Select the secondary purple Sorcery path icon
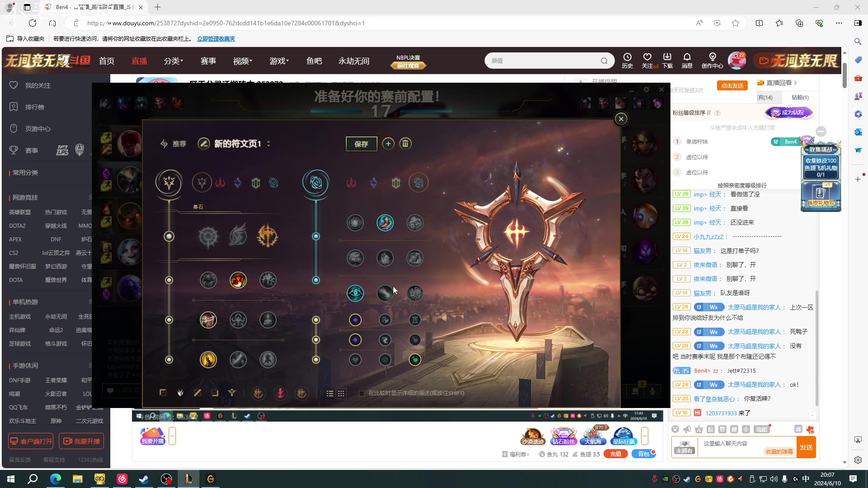The image size is (868, 488). pyautogui.click(x=374, y=183)
